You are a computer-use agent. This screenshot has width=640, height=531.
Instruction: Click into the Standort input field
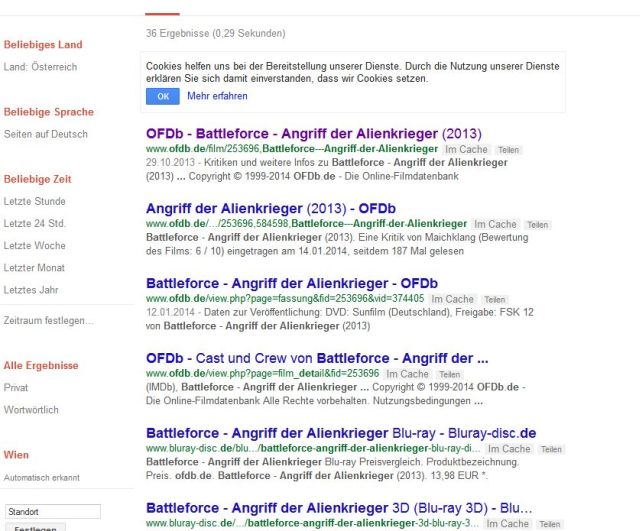point(52,512)
